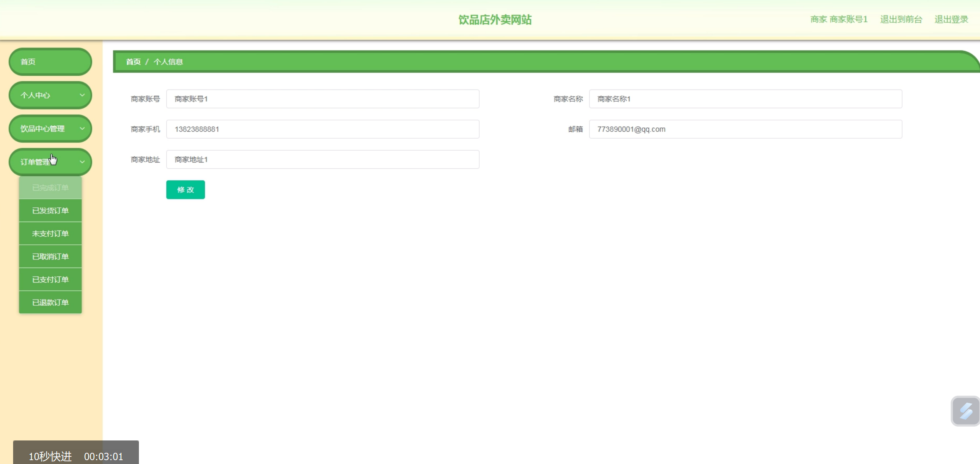
Task: Click the 商家地址 input field
Action: (x=323, y=159)
